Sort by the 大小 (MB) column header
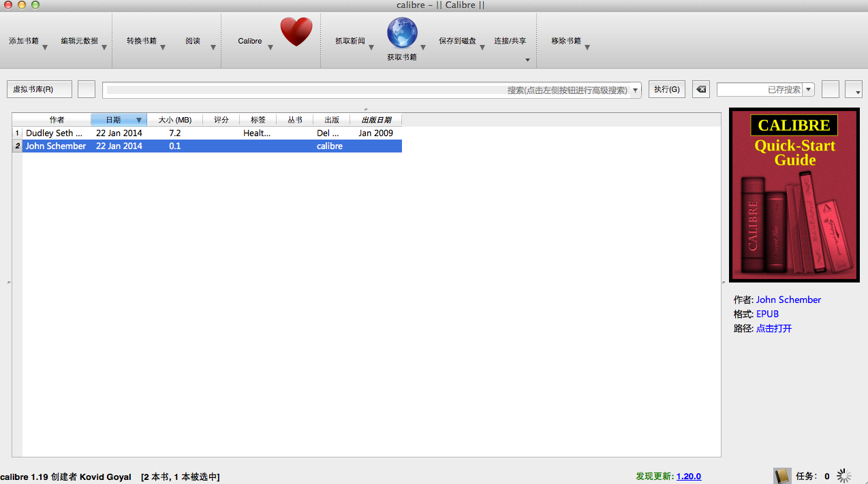Viewport: 868px width, 484px height. tap(175, 120)
